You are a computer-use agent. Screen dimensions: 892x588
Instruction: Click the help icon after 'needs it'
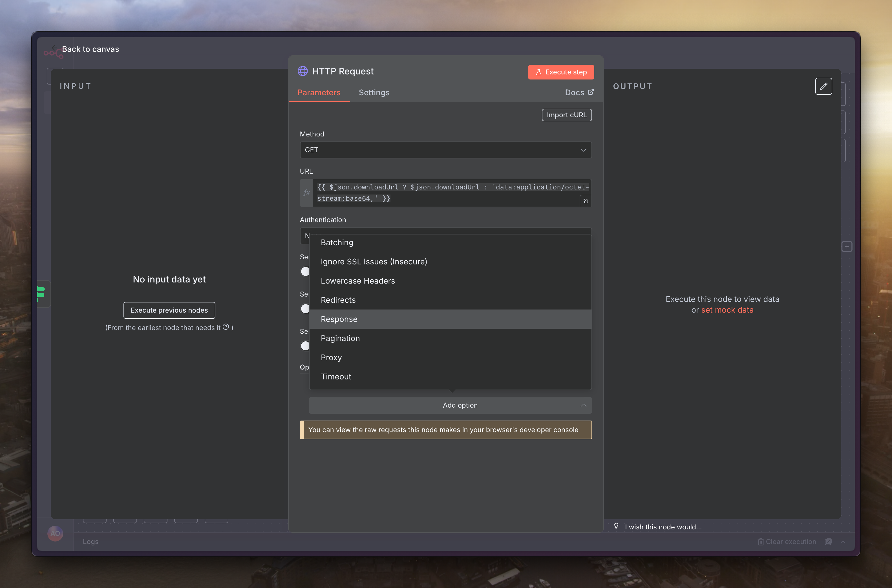226,327
